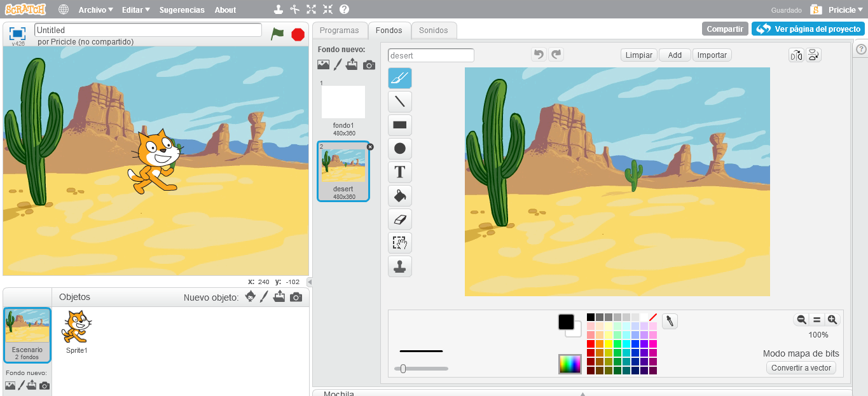Delete the desert backdrop
This screenshot has width=868, height=396.
pos(370,146)
